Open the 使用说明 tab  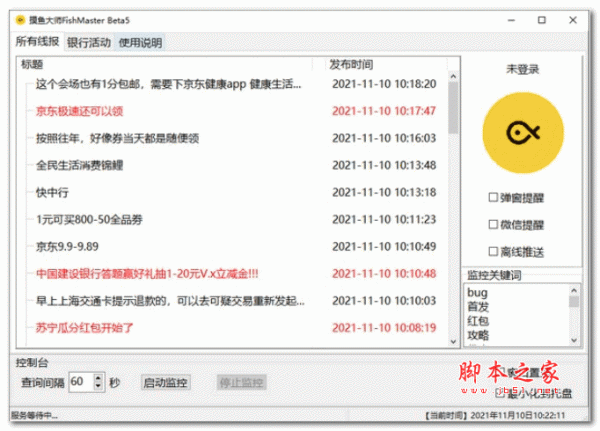point(140,42)
